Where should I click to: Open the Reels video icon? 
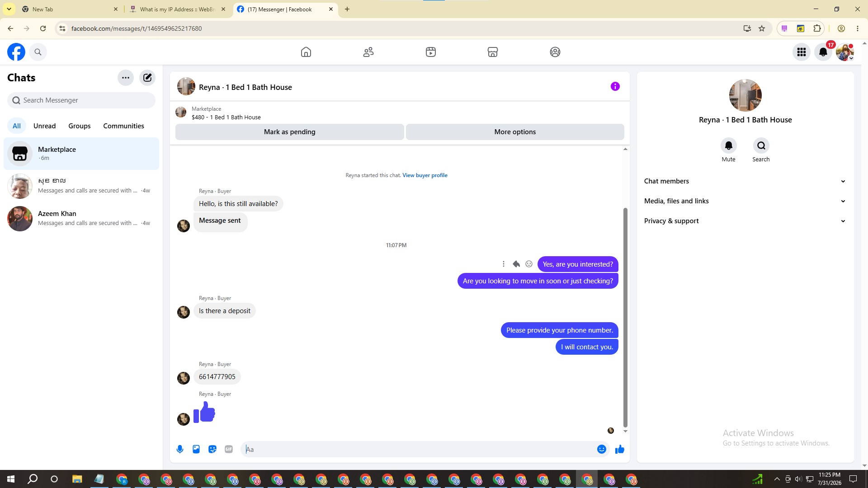pyautogui.click(x=431, y=52)
